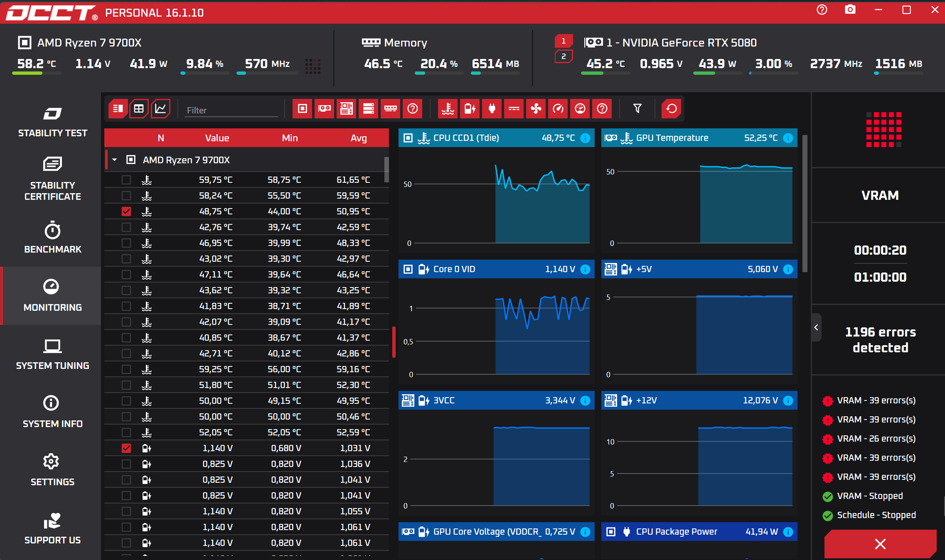Toggle the CPU sensor filter icon
This screenshot has height=560, width=945.
(302, 109)
